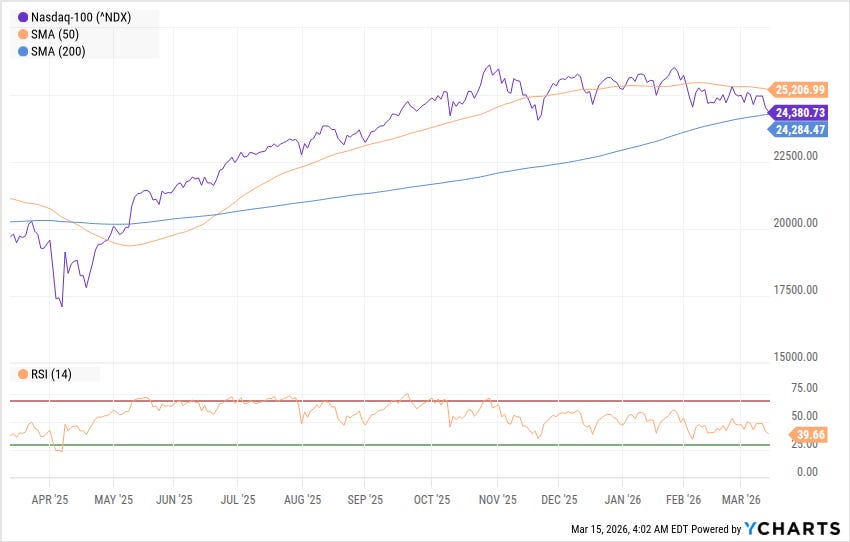Click the orange RSI (14) legend dot
This screenshot has height=542, width=850.
coord(23,374)
